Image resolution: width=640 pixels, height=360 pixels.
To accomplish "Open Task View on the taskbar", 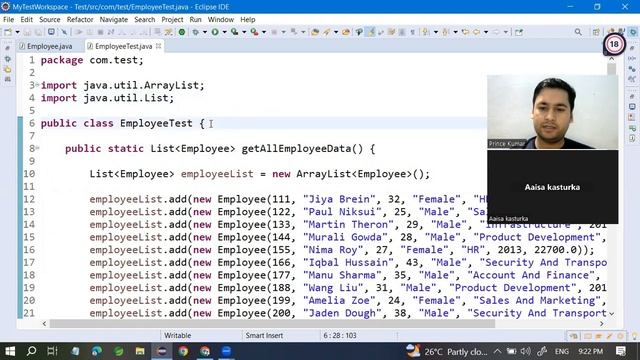I will (52, 351).
